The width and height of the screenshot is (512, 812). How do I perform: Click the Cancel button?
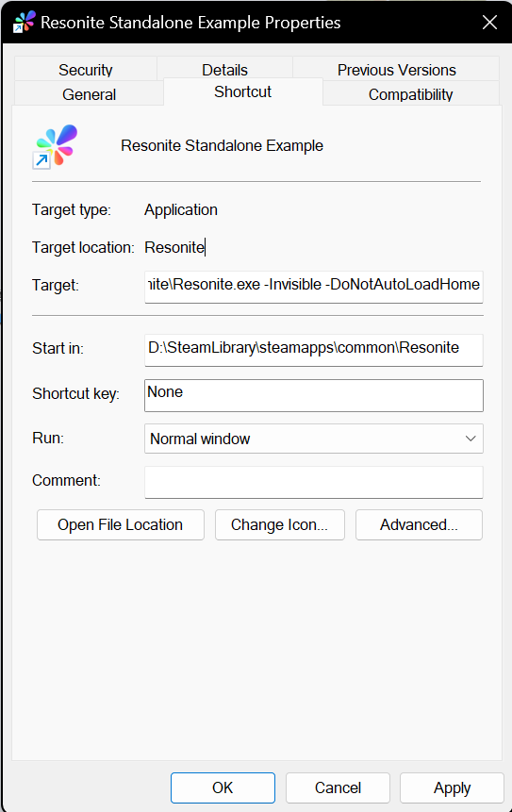pos(338,787)
